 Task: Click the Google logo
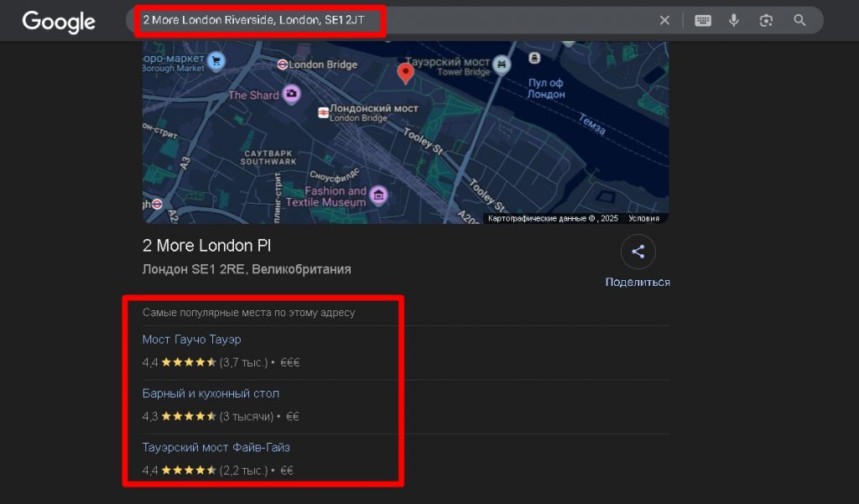pos(59,22)
